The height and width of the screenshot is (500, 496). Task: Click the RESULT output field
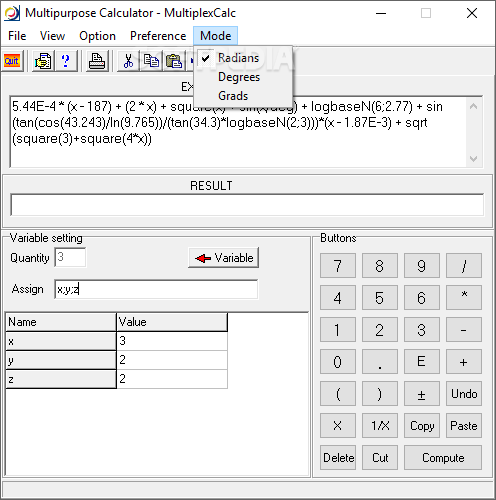pos(247,204)
